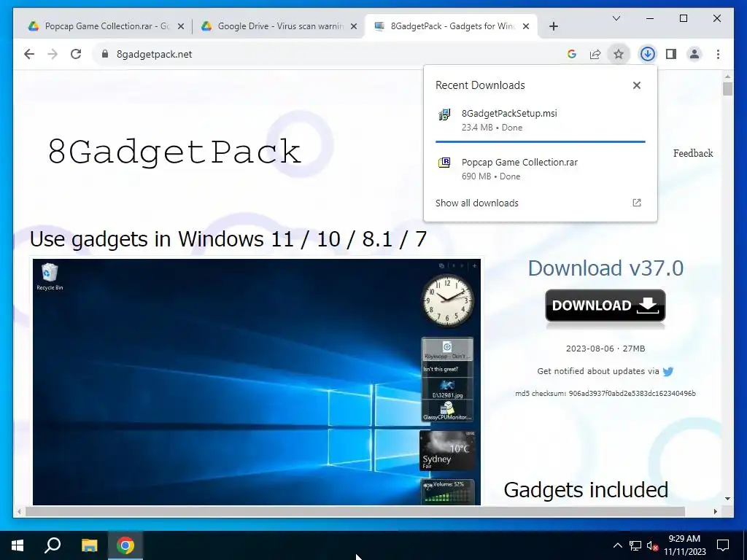Viewport: 747px width, 560px height.
Task: Click the Popcap Game Collection.rar archive icon
Action: pyautogui.click(x=444, y=163)
